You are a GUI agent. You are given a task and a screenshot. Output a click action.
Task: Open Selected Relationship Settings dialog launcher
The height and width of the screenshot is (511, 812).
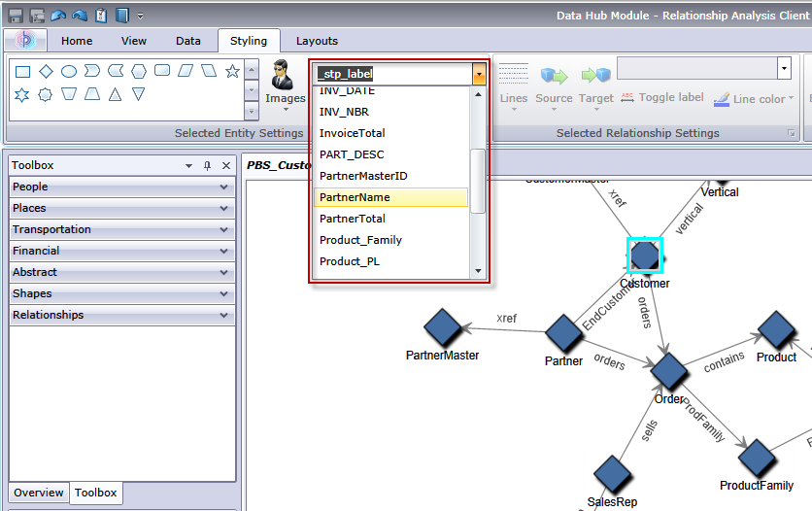point(791,133)
